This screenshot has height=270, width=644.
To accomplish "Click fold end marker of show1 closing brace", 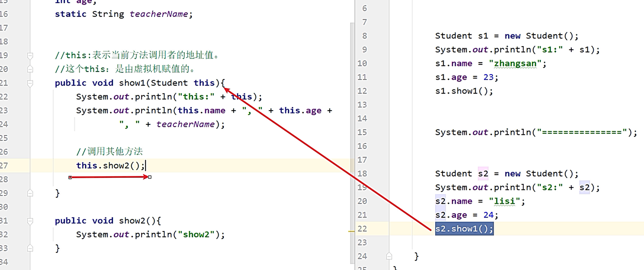I will pos(30,193).
